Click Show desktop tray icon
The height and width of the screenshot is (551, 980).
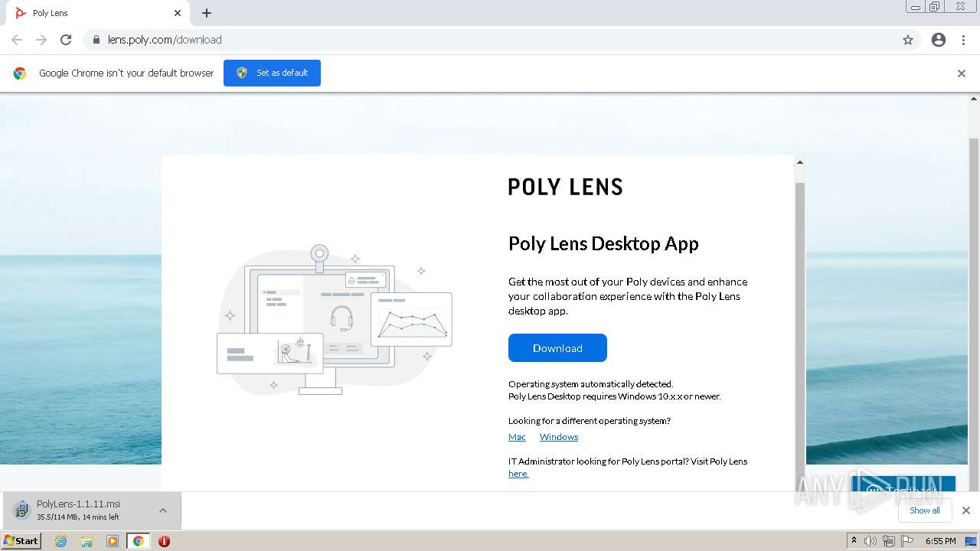click(972, 541)
